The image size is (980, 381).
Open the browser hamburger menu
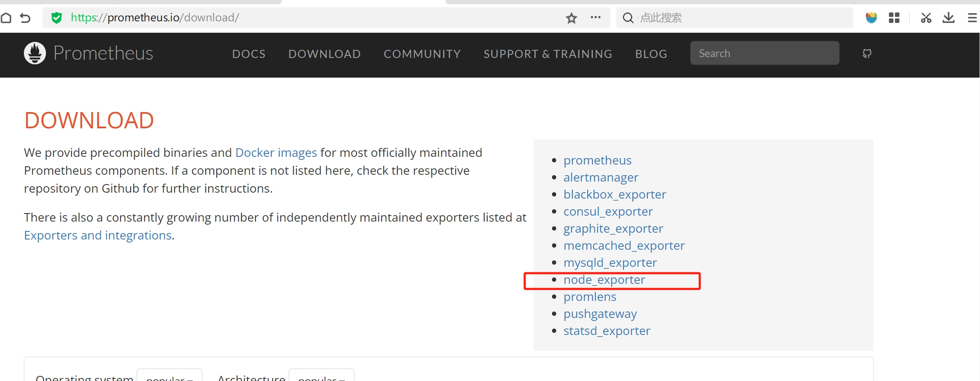coord(972,18)
